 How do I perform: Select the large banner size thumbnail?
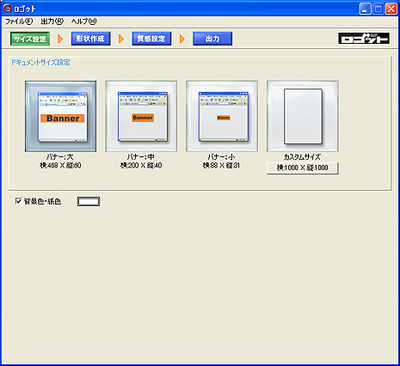tap(61, 116)
